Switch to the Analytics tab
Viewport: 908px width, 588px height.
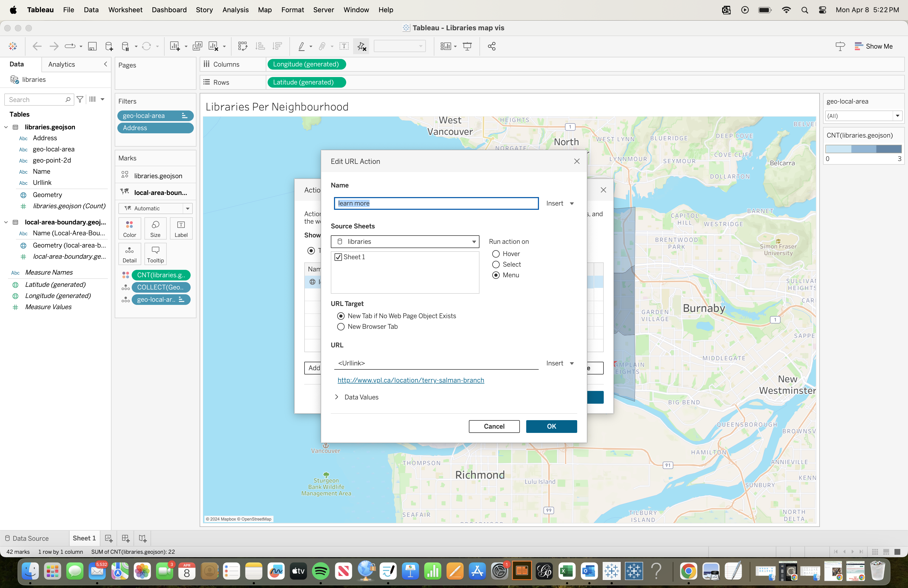point(61,65)
